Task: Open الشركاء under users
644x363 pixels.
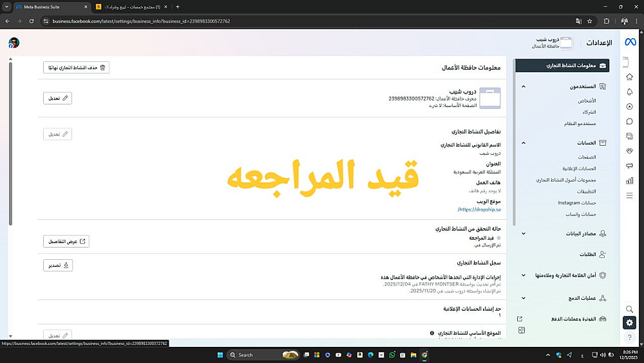Action: tap(589, 112)
